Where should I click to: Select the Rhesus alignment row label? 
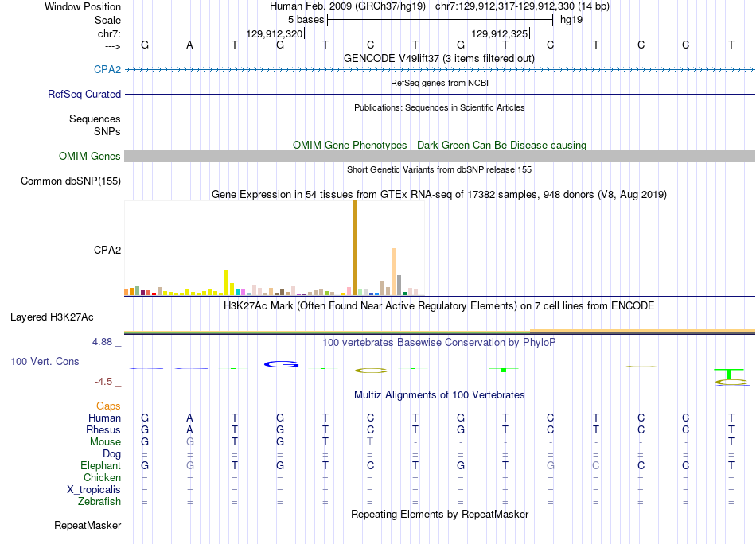pyautogui.click(x=103, y=429)
